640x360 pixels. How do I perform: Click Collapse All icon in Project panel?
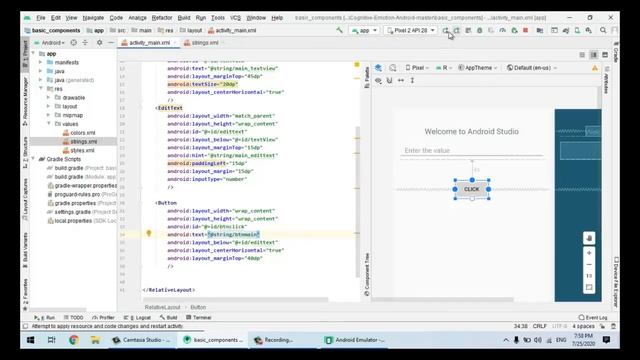pyautogui.click(x=85, y=42)
